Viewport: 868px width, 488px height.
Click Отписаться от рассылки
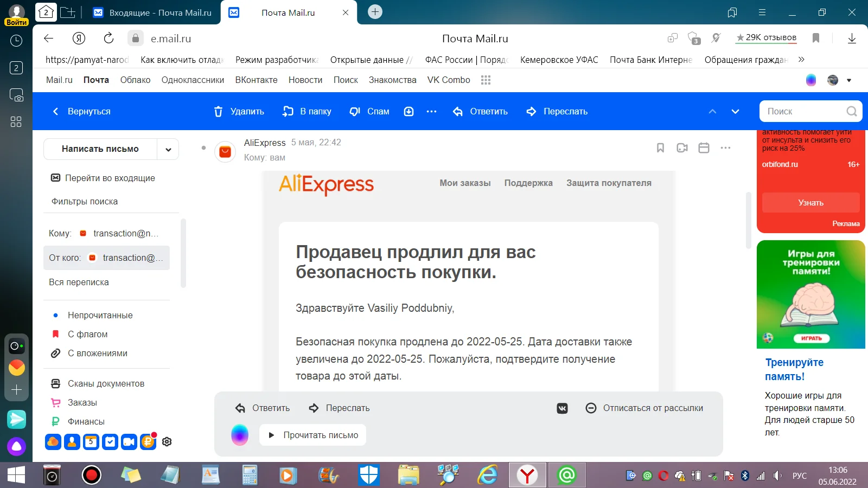coord(644,408)
